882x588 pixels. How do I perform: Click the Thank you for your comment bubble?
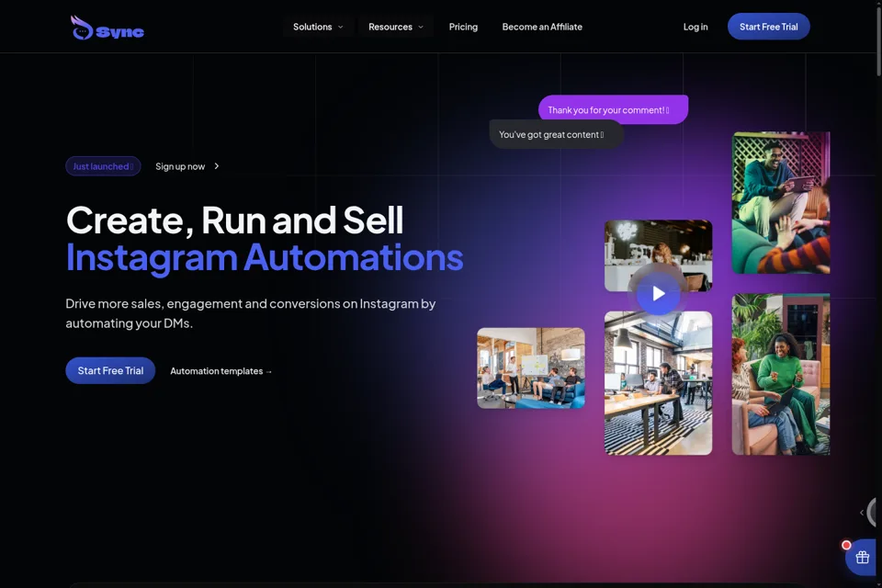click(613, 109)
